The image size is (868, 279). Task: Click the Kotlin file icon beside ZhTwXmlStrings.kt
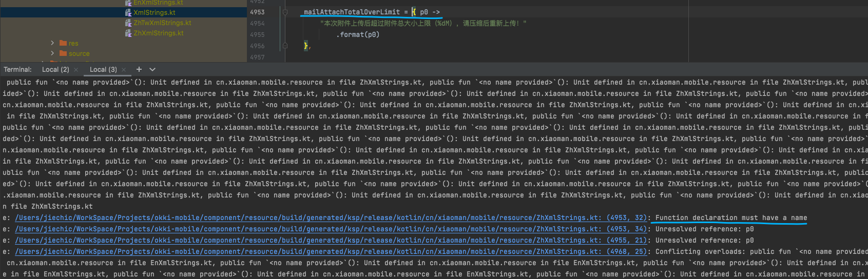click(128, 23)
